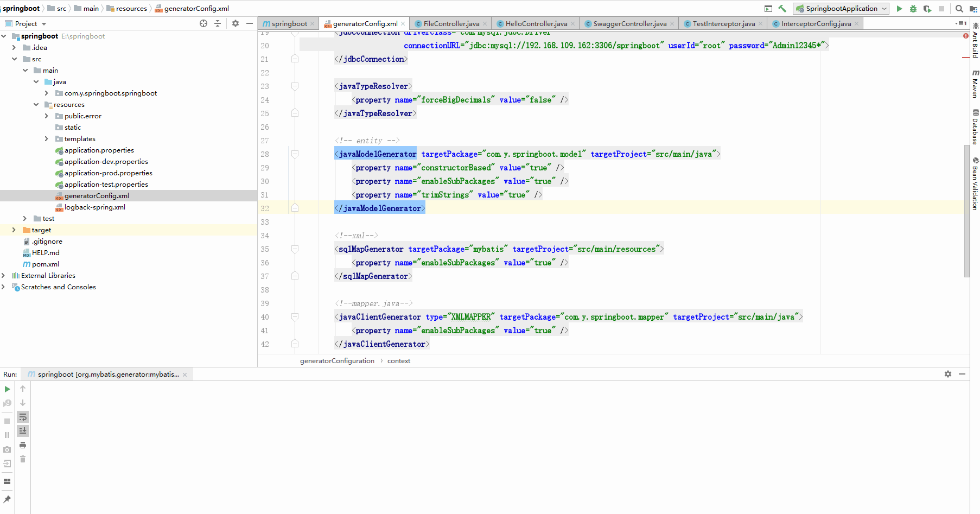
Task: Clear the run console with the trash icon
Action: pyautogui.click(x=23, y=459)
